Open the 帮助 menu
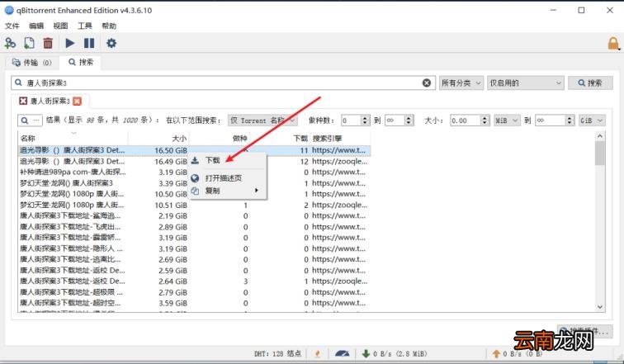624x364 pixels. 109,26
